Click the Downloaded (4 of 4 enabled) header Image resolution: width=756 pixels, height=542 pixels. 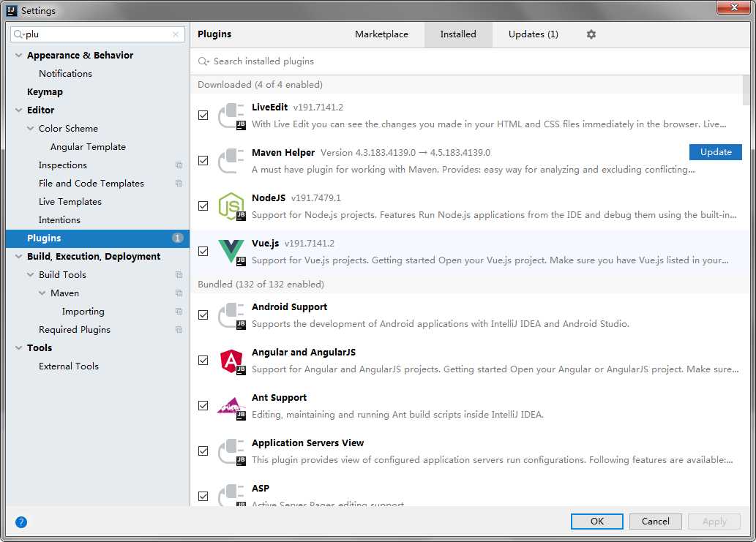click(260, 85)
